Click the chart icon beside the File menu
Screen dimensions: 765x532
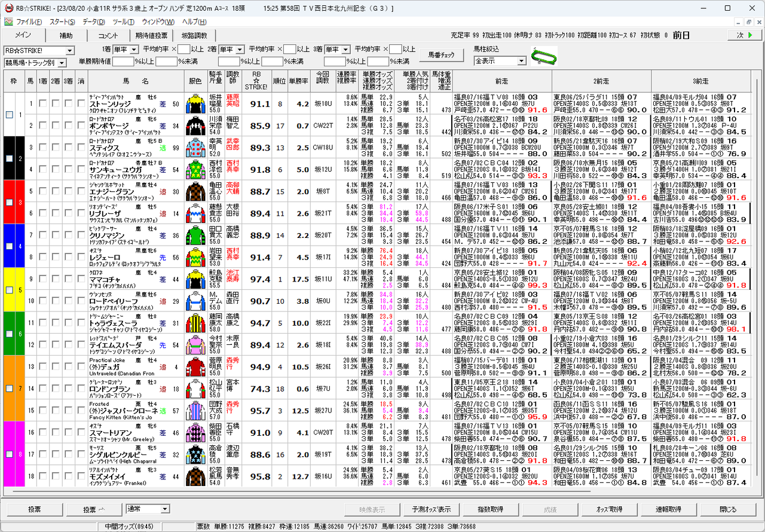coord(8,22)
